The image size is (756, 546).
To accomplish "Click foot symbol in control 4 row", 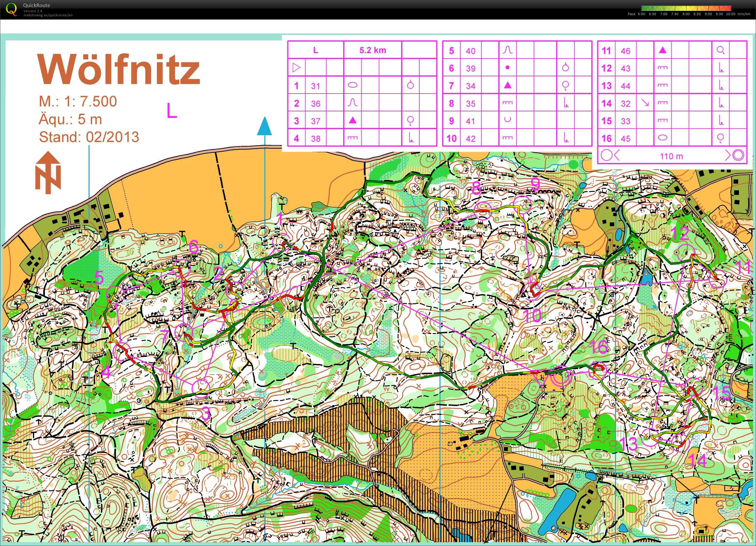I will pyautogui.click(x=411, y=138).
